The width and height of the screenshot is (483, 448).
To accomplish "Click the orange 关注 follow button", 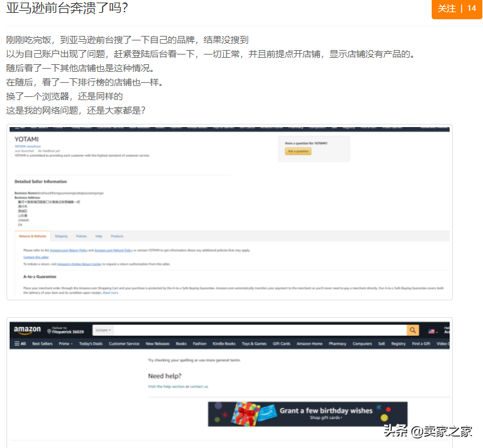I will coord(457,8).
